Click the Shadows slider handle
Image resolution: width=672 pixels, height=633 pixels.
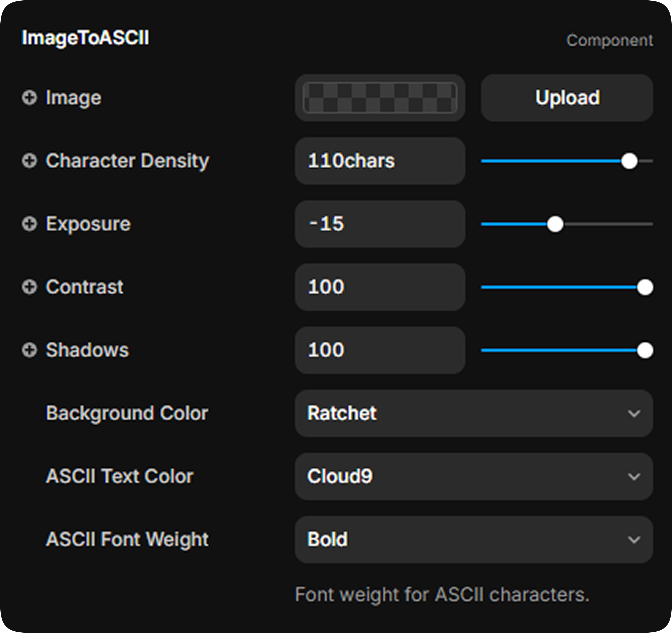[645, 350]
